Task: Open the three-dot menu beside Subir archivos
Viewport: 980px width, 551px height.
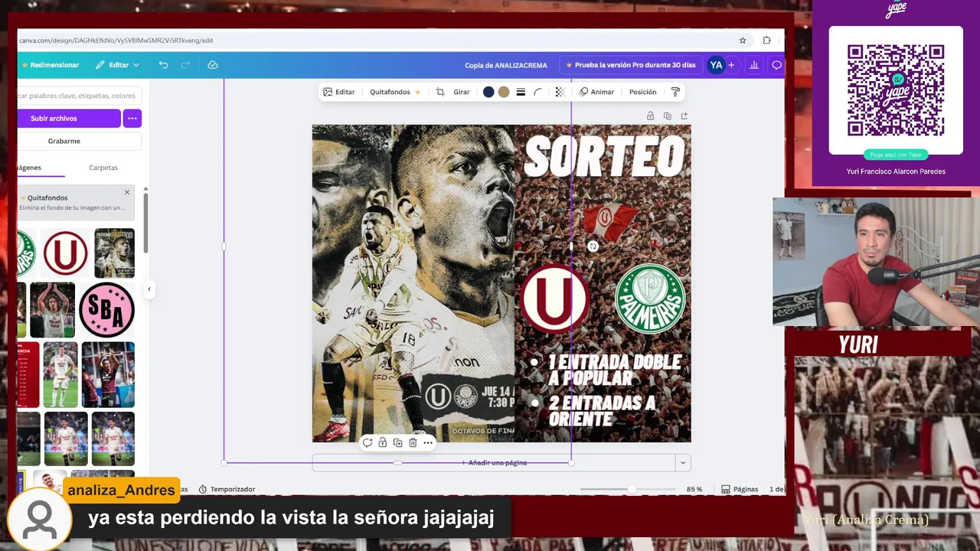Action: pos(132,119)
